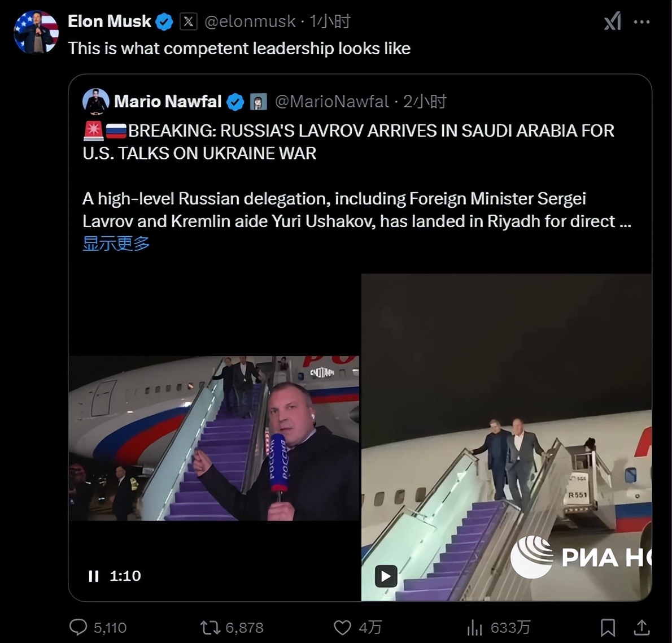Click the @elonmusk handle
Screen dimensions: 672x643
[250, 21]
